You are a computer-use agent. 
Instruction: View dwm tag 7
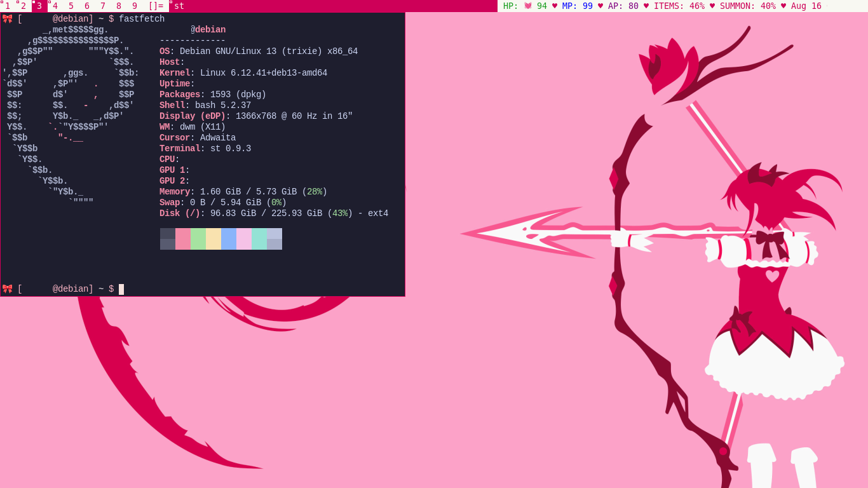coord(103,6)
